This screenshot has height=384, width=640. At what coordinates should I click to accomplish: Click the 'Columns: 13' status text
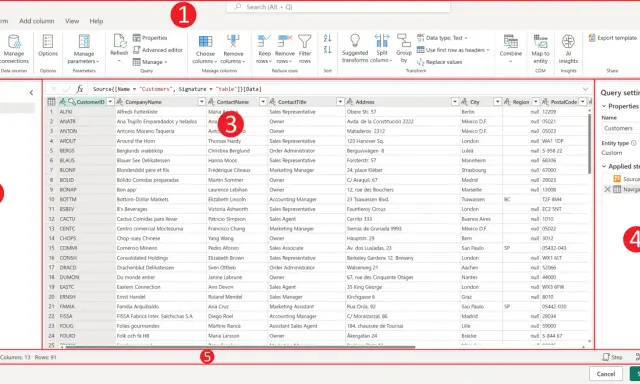pos(15,357)
